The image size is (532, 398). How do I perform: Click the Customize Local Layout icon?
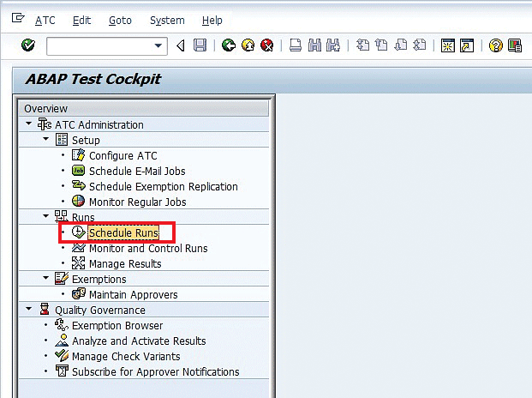click(514, 45)
